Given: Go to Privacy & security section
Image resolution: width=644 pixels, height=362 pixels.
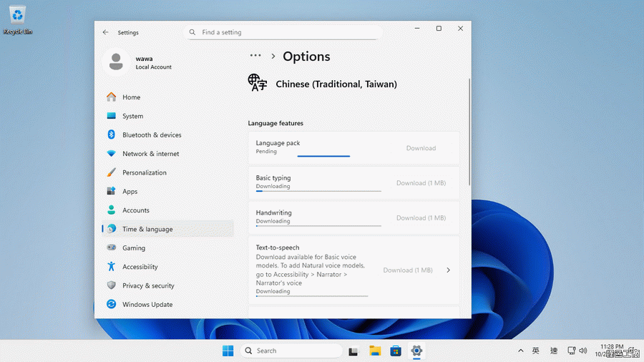Looking at the screenshot, I should [x=148, y=285].
